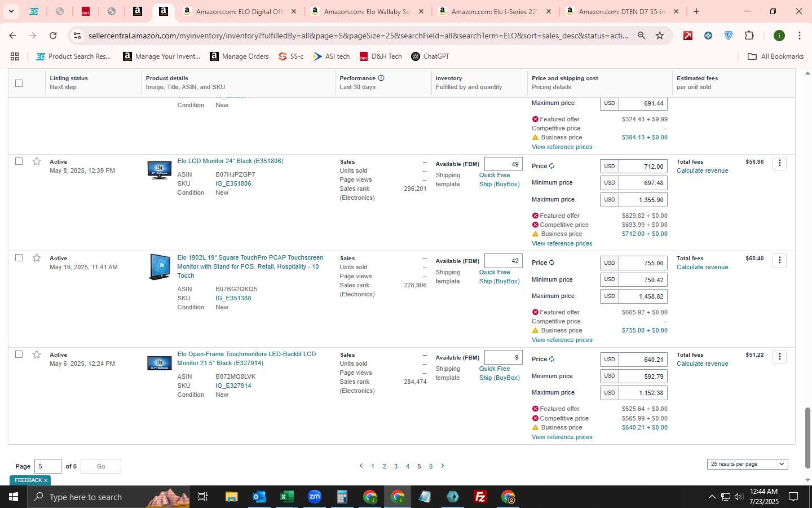Click View reference prices for Elo 1902L
This screenshot has height=508, width=812.
[x=562, y=340]
